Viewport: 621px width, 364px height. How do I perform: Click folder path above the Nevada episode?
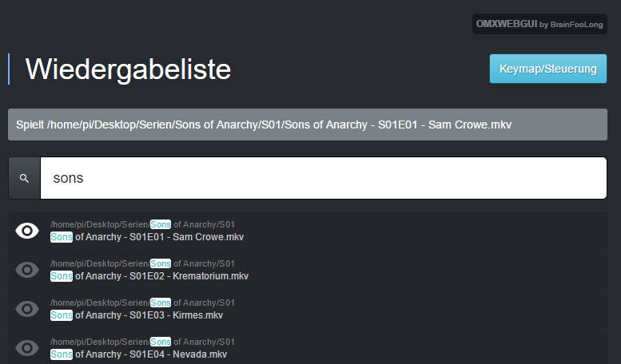pyautogui.click(x=142, y=342)
